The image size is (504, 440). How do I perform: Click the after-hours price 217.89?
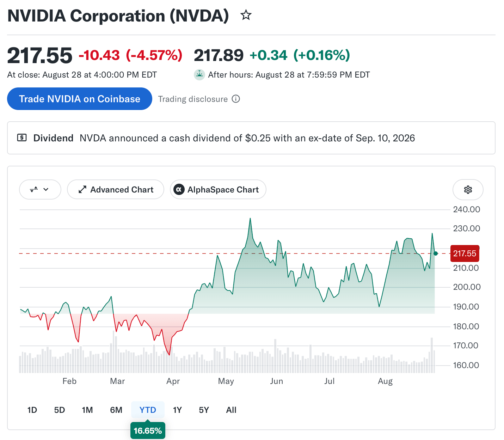tap(219, 55)
